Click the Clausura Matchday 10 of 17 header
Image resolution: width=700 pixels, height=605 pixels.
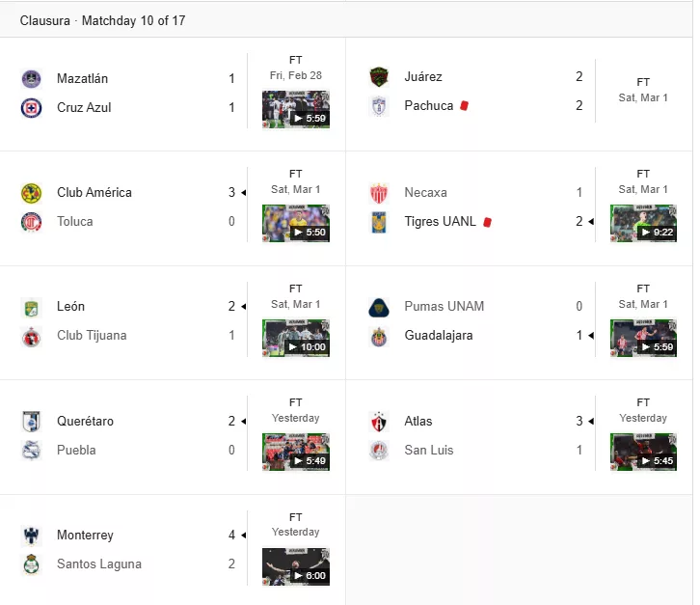(x=102, y=20)
